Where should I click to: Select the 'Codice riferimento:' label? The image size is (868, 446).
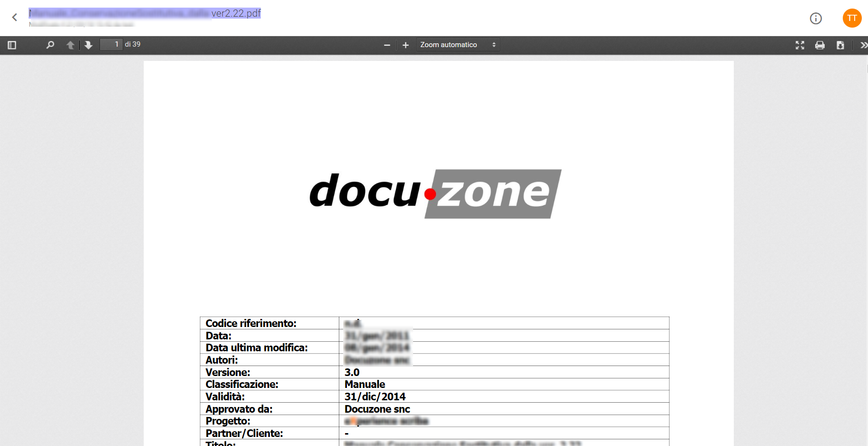(251, 323)
